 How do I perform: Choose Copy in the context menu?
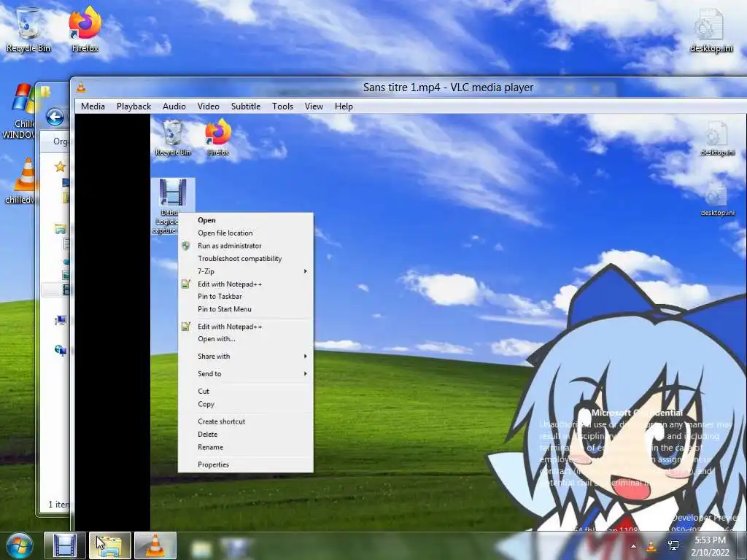tap(246, 404)
